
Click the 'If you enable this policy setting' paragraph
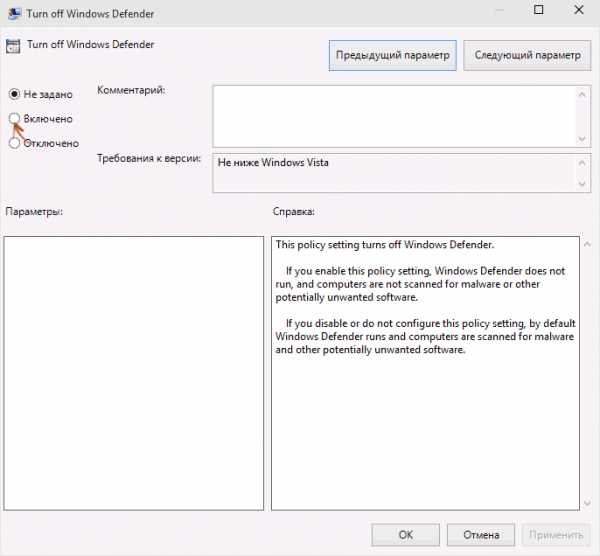(420, 284)
